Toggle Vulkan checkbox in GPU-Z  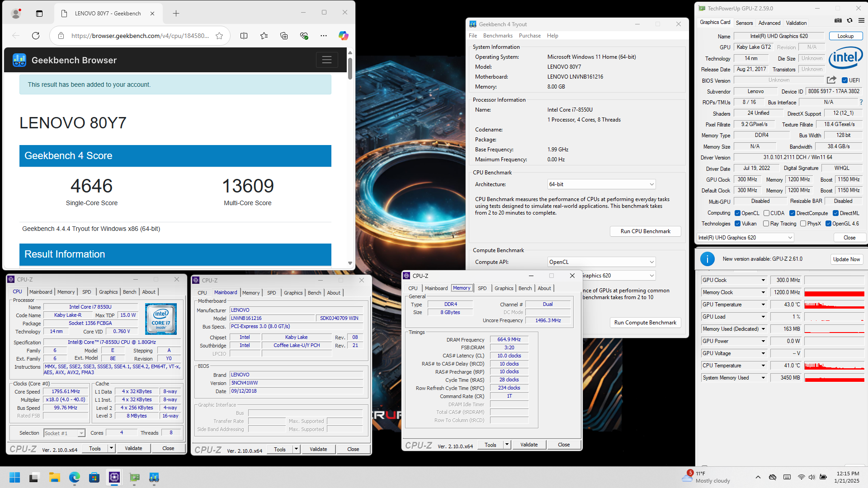[x=737, y=224]
